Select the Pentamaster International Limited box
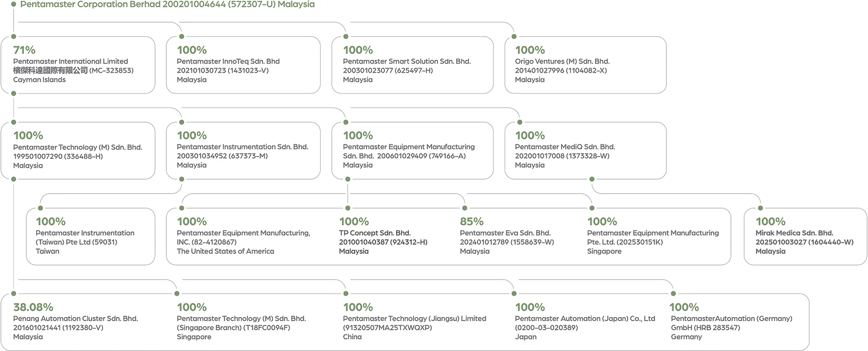Viewport: 868px width, 351px height. (78, 65)
